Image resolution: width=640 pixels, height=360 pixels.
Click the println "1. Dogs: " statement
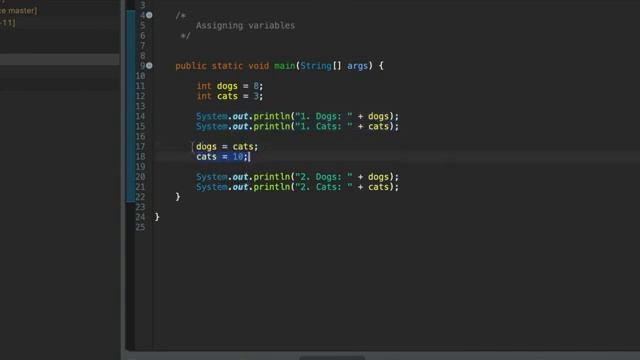tap(297, 116)
